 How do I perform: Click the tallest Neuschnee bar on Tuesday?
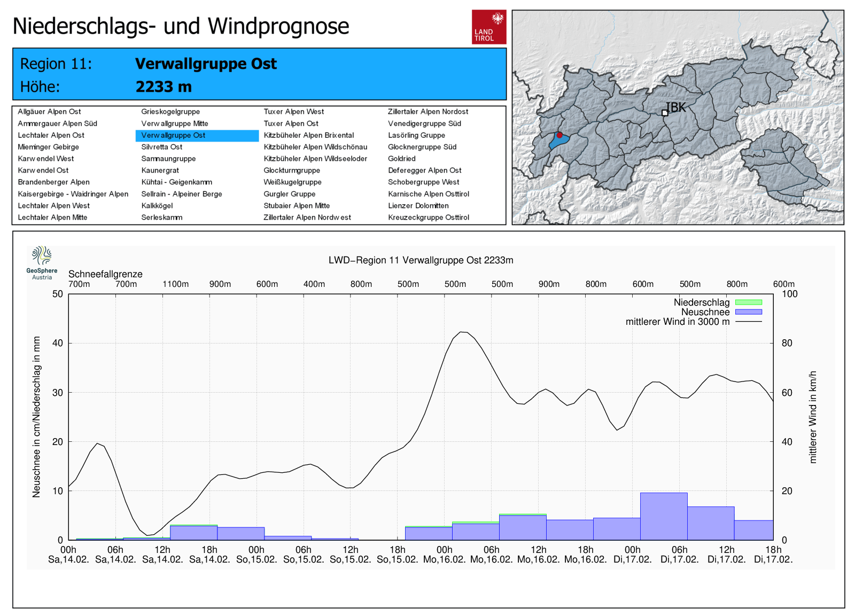tap(664, 516)
